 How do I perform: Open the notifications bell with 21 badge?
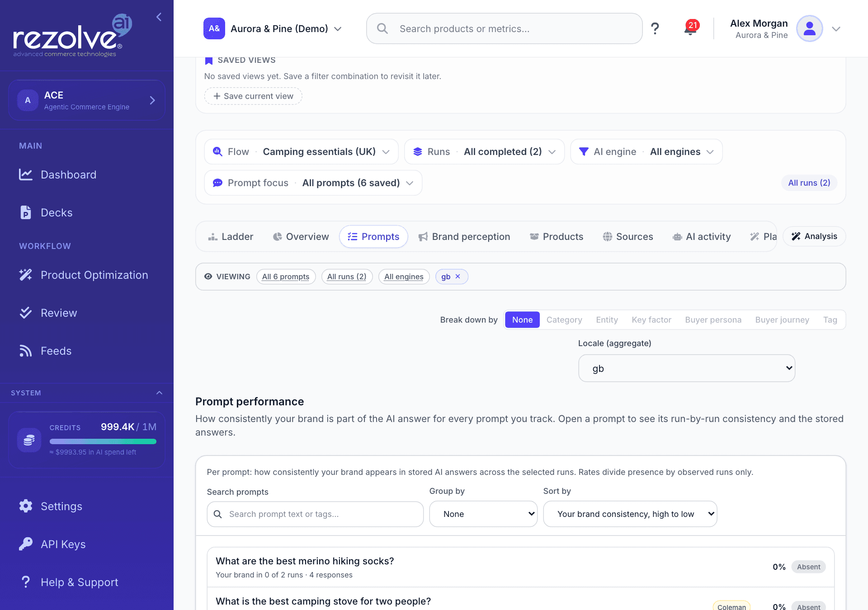[691, 28]
